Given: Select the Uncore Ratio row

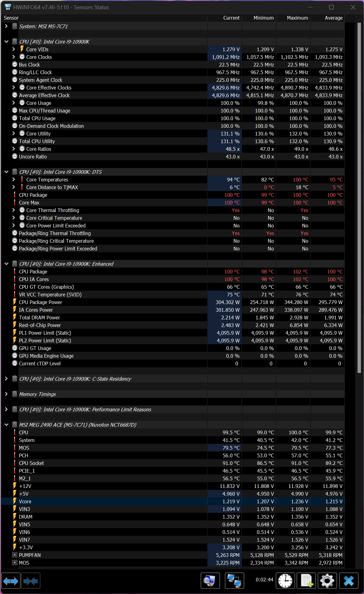Looking at the screenshot, I should 173,157.
